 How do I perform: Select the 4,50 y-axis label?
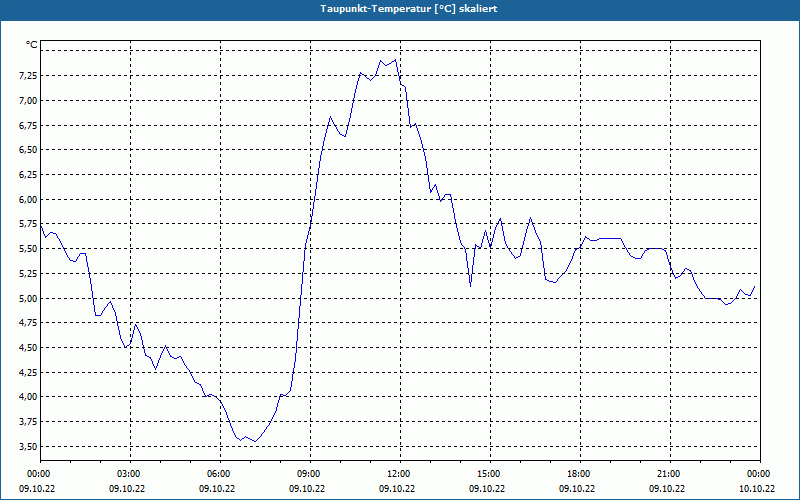point(28,347)
